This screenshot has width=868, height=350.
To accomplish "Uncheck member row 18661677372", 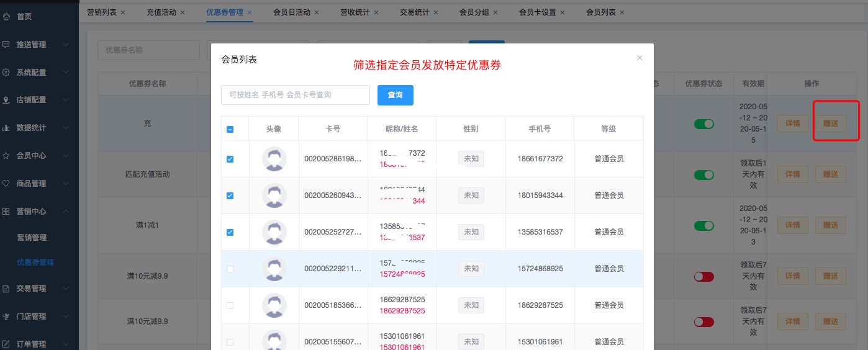I will pyautogui.click(x=230, y=159).
